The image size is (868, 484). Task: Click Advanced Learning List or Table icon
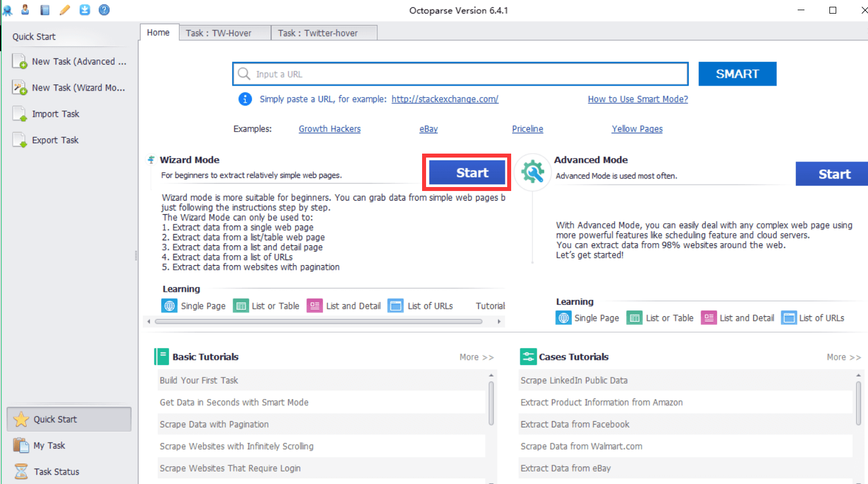634,318
